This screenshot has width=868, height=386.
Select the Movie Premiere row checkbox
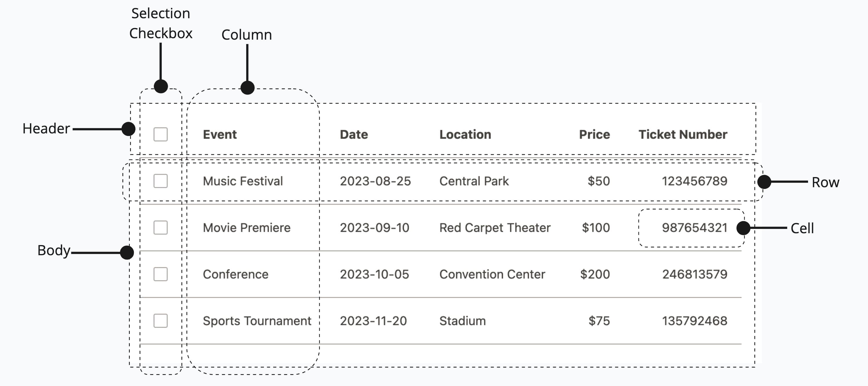tap(161, 227)
